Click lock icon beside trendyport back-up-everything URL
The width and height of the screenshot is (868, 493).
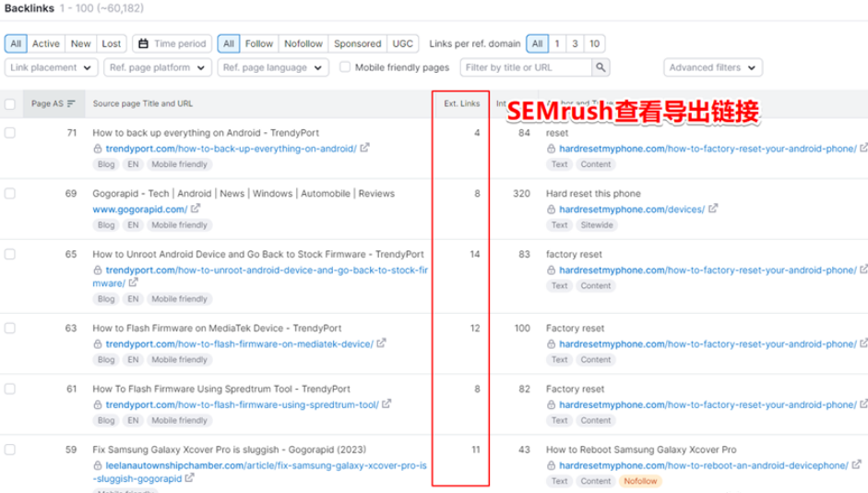click(x=98, y=149)
